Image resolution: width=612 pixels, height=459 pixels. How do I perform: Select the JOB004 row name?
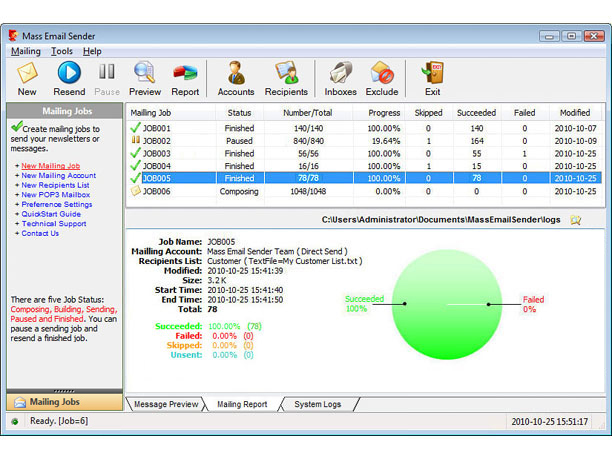pos(157,166)
